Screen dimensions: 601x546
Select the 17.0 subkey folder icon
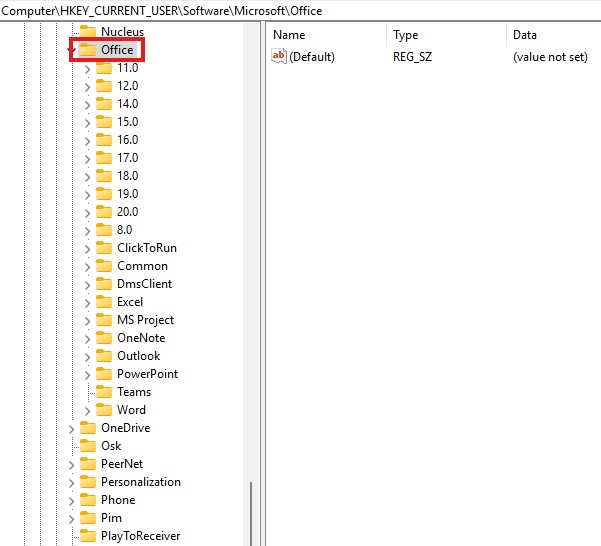tap(103, 158)
